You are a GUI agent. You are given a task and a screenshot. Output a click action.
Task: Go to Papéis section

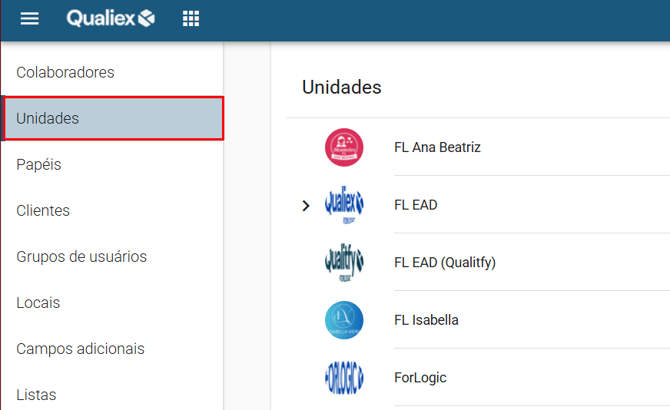(x=39, y=164)
